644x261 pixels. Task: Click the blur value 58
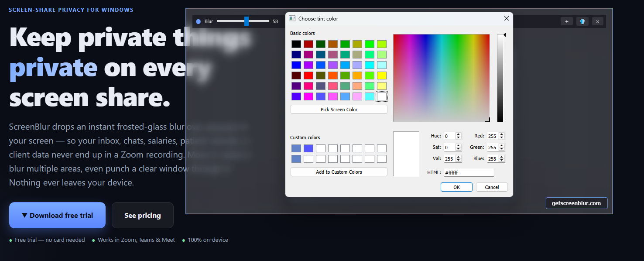(275, 21)
